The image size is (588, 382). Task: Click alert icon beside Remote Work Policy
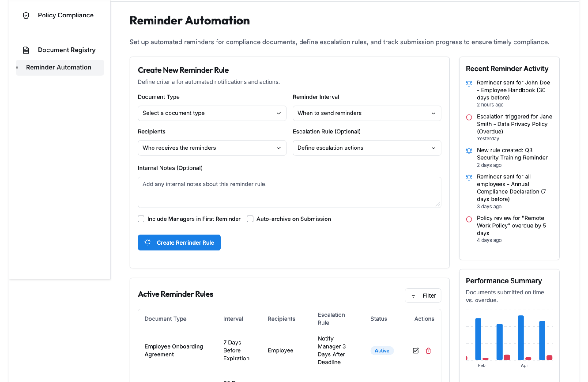tap(469, 219)
